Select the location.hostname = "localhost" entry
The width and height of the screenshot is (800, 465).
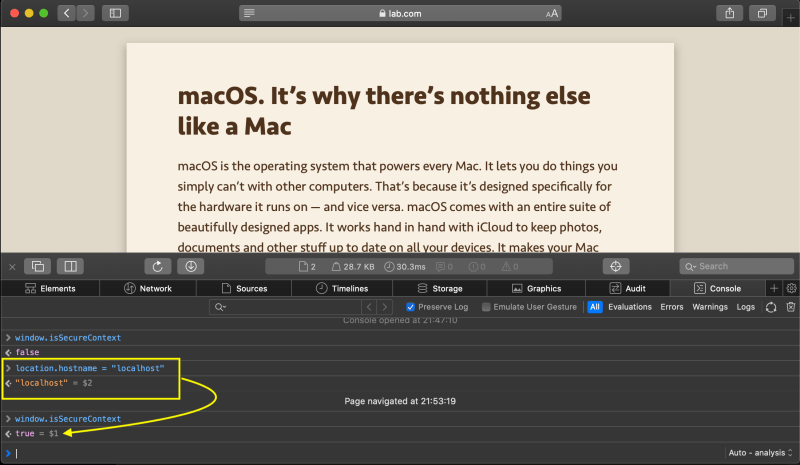tap(90, 368)
